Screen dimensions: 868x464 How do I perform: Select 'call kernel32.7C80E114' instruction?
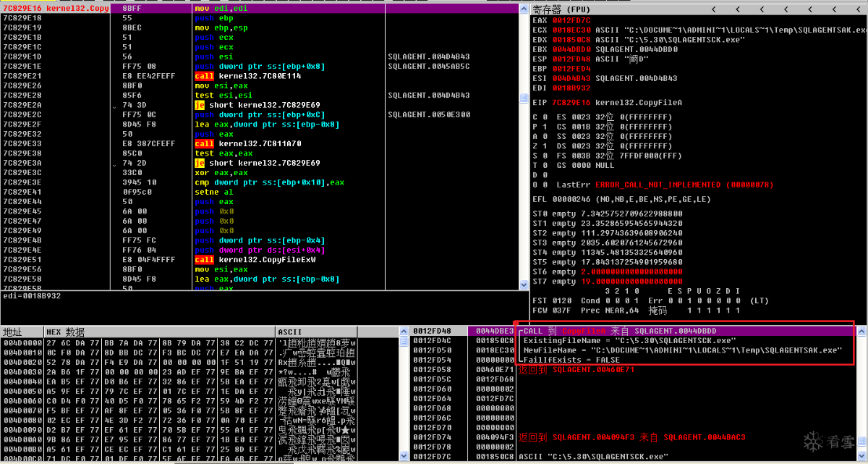click(x=248, y=76)
